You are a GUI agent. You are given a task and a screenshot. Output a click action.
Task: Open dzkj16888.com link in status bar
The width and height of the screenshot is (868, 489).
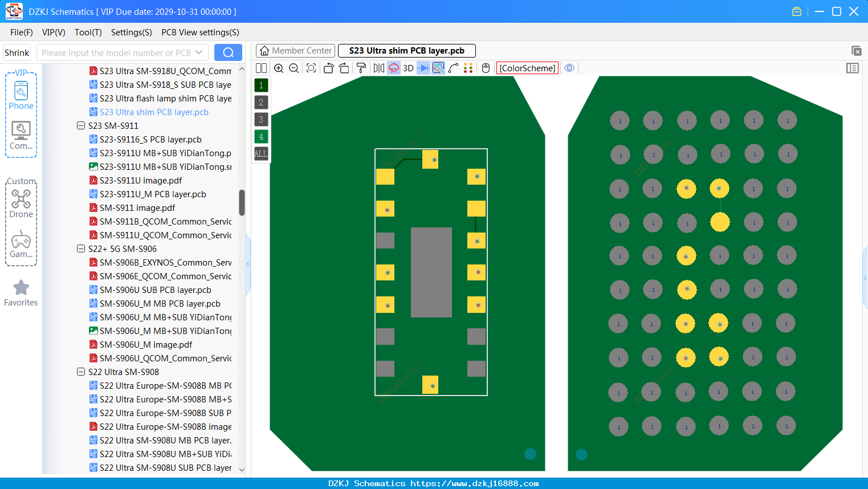[x=474, y=483]
